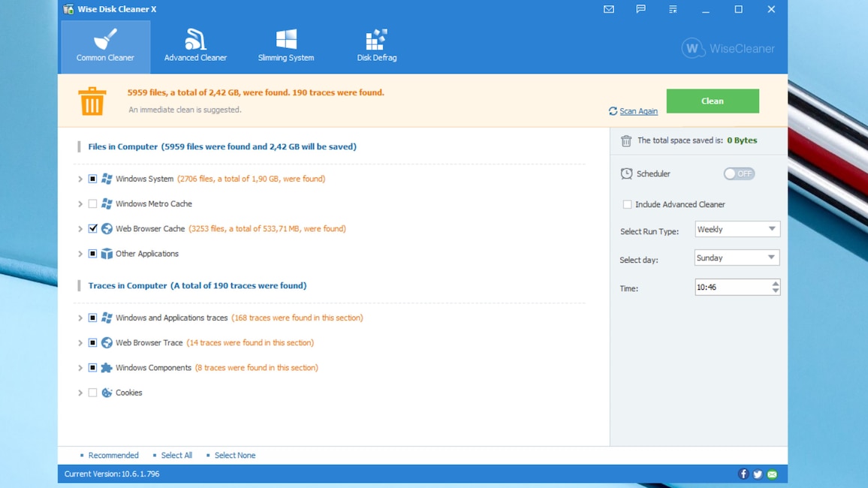Screen dimensions: 868x488
Task: Enable Include Advanced Cleaner checkbox
Action: point(627,204)
